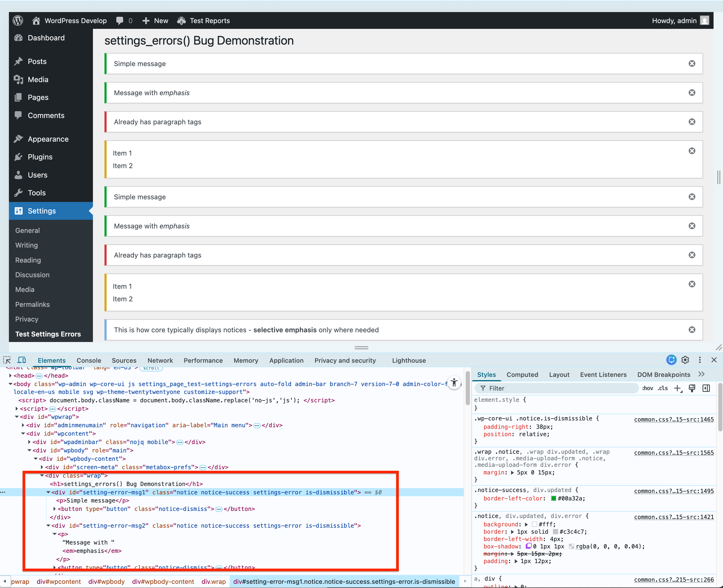Click new style rule plus icon

tap(677, 388)
